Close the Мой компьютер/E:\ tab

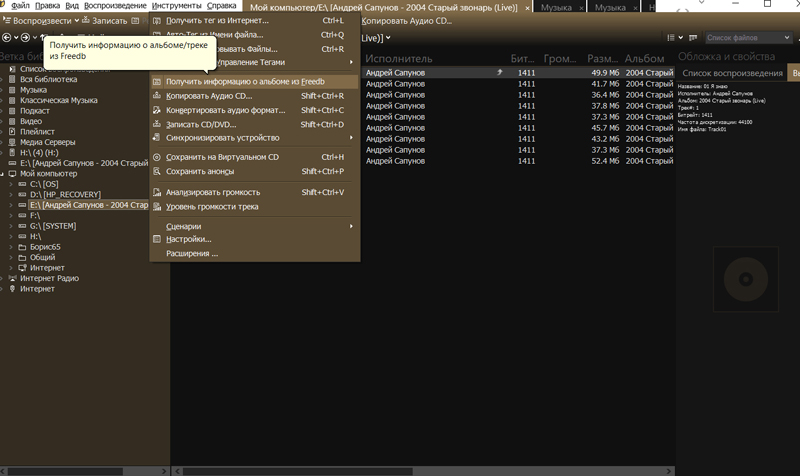point(527,8)
